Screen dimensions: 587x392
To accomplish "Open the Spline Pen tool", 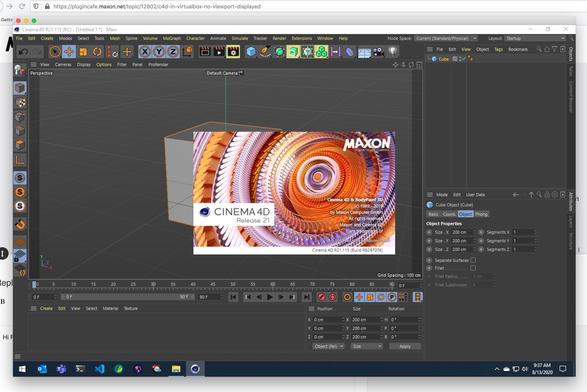I will tap(265, 52).
